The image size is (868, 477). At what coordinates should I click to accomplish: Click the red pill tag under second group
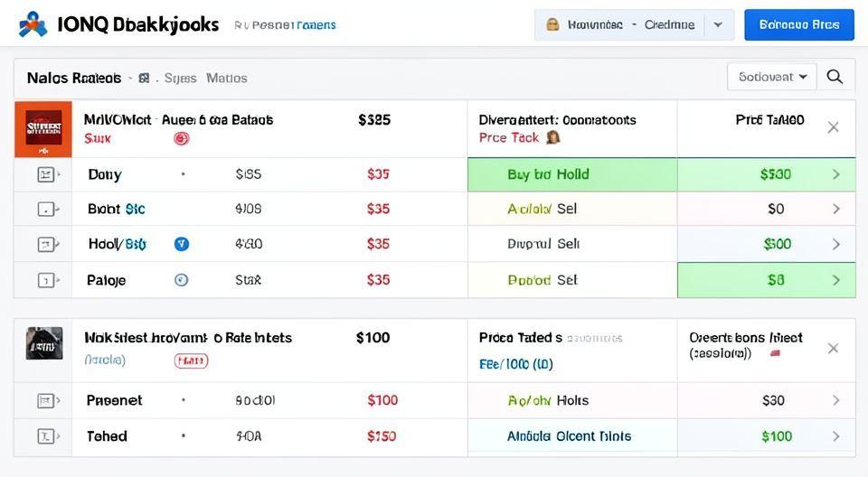pos(191,360)
